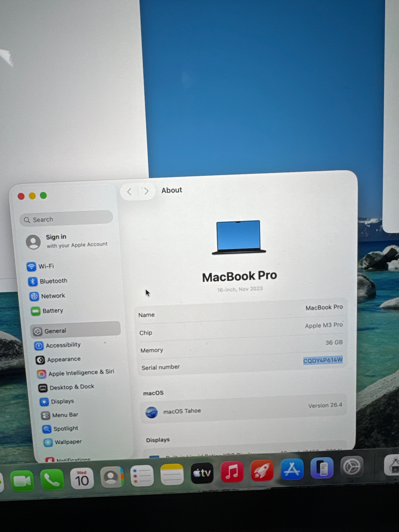The height and width of the screenshot is (532, 399).
Task: Open Menu Bar settings
Action: (59, 415)
